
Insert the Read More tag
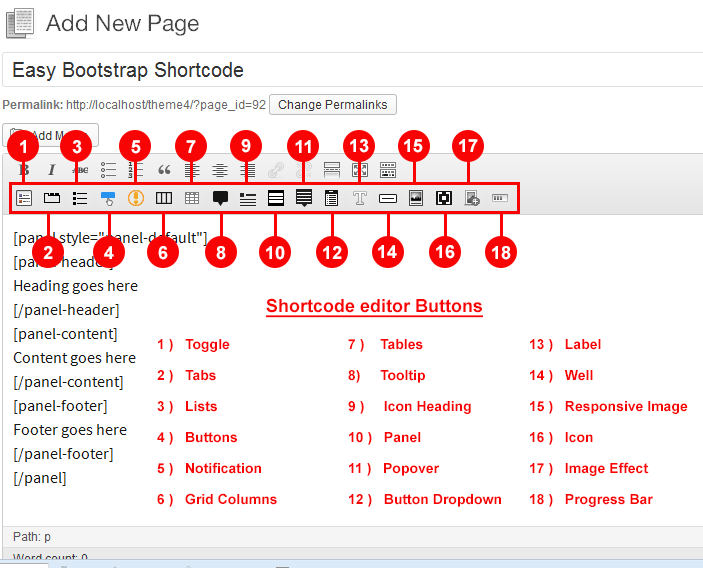coord(332,170)
